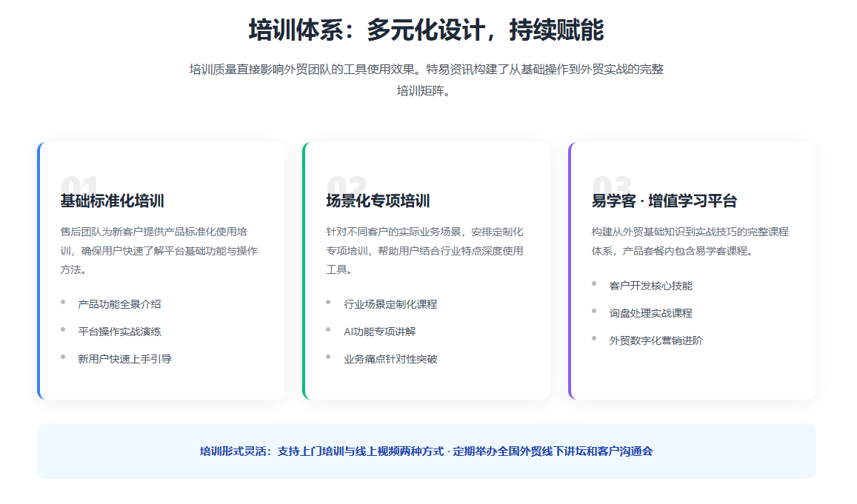The height and width of the screenshot is (504, 857).
Task: Click the description starting with 构建从外贸基础知识
Action: coord(690,241)
